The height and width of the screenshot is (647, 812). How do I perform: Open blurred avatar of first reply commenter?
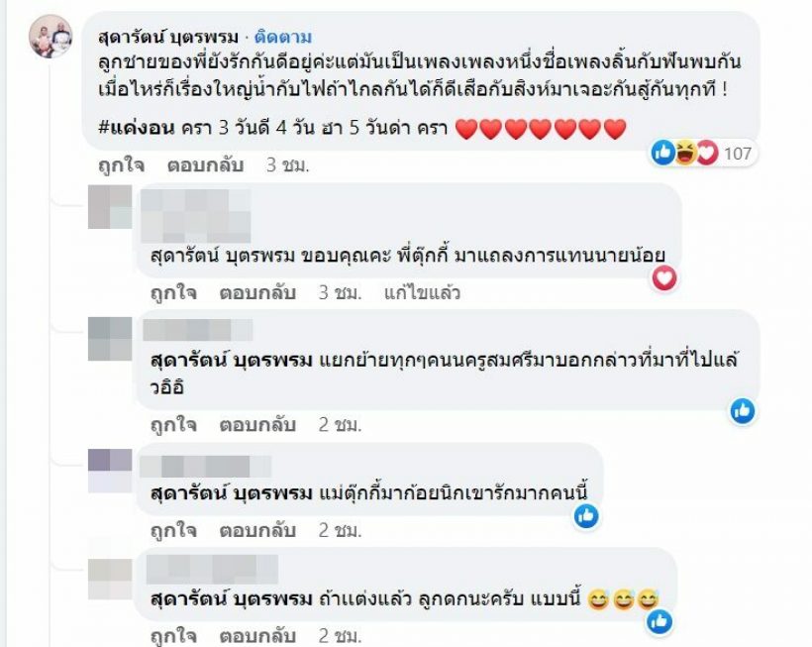110,207
